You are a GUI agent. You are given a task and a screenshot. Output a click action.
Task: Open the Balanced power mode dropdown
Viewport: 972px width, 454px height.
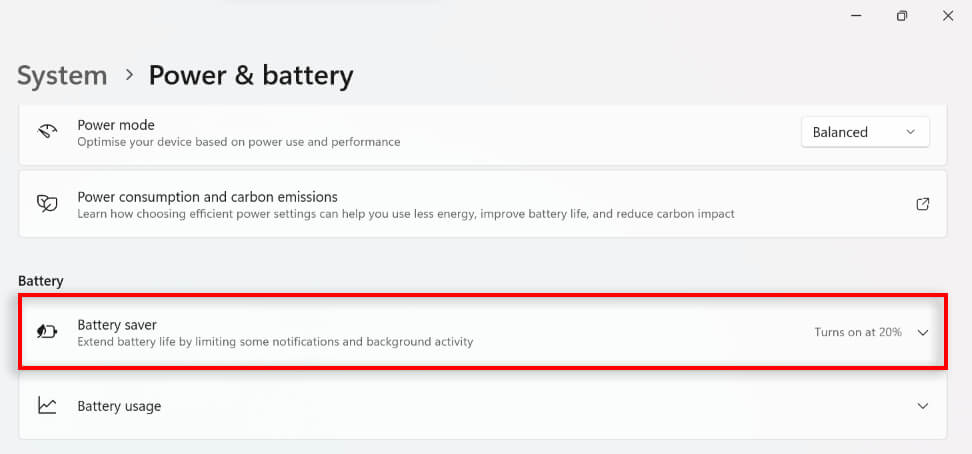[x=865, y=132]
